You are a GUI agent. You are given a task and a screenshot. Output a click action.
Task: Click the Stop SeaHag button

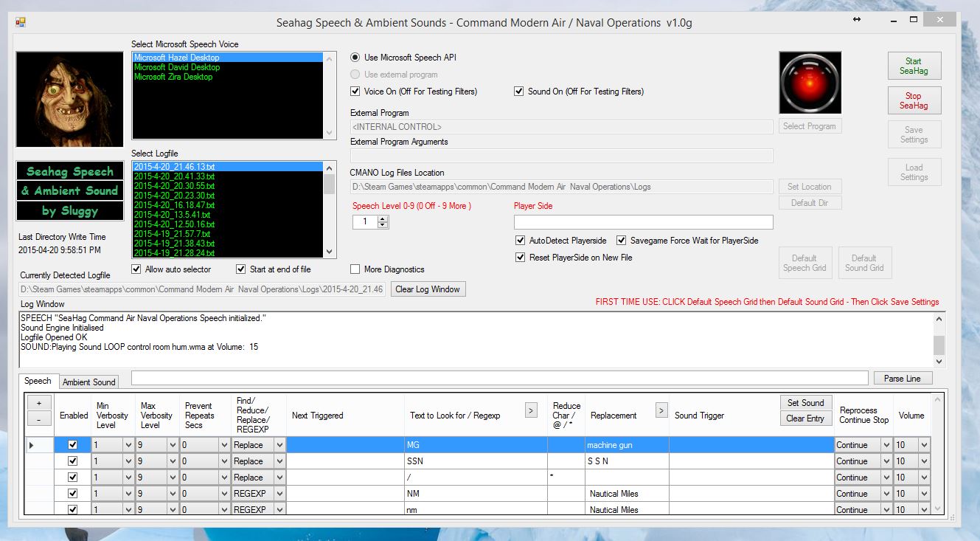(x=914, y=100)
